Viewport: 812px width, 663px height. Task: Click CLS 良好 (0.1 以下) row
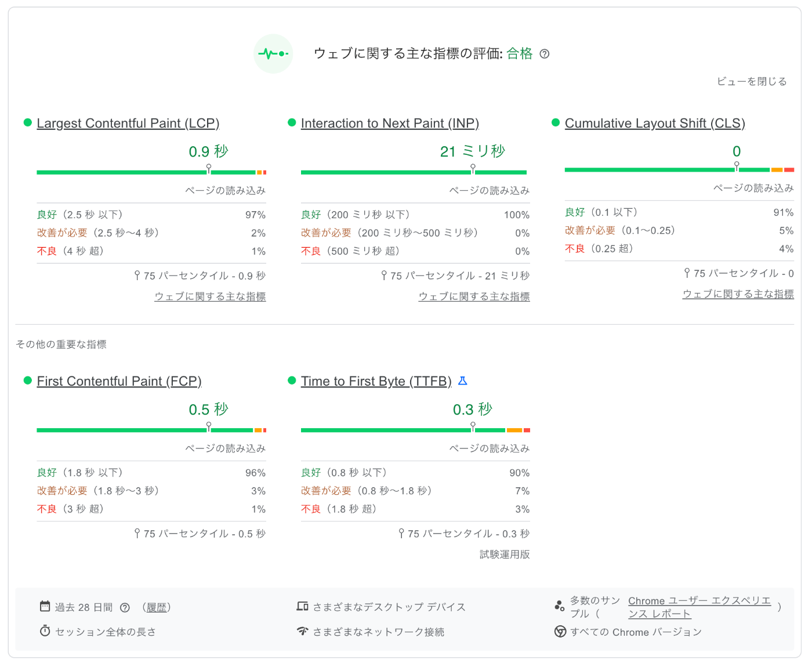click(x=679, y=212)
